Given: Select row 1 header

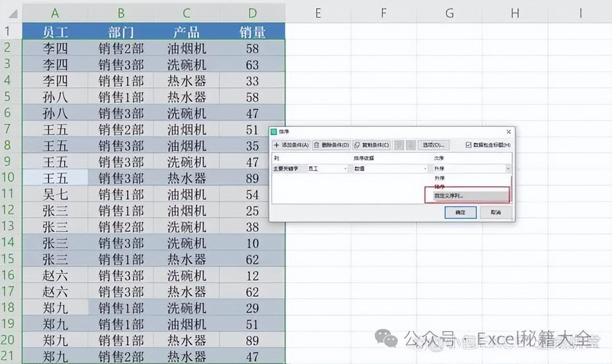Looking at the screenshot, I should pos(11,32).
